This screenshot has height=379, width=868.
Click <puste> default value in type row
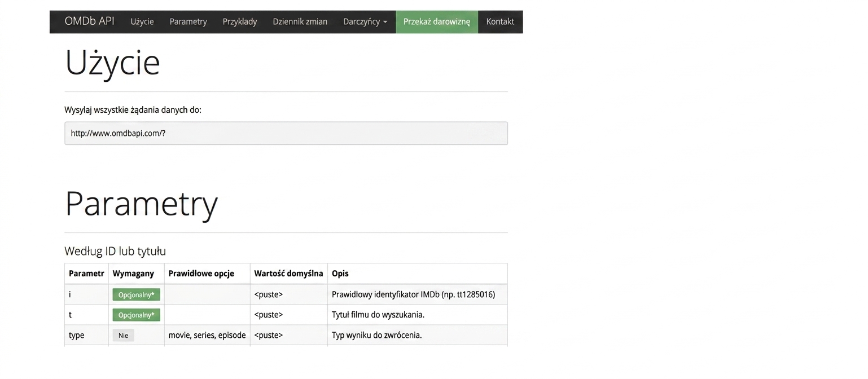(269, 335)
